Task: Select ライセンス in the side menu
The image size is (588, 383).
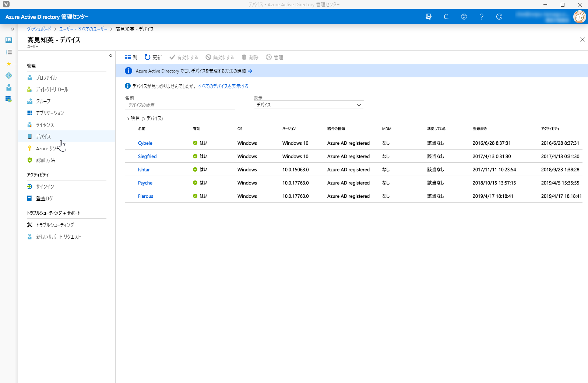Action: [x=45, y=125]
